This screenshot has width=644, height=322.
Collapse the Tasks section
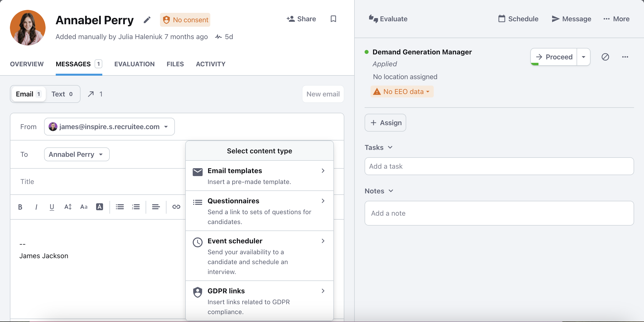click(x=390, y=147)
